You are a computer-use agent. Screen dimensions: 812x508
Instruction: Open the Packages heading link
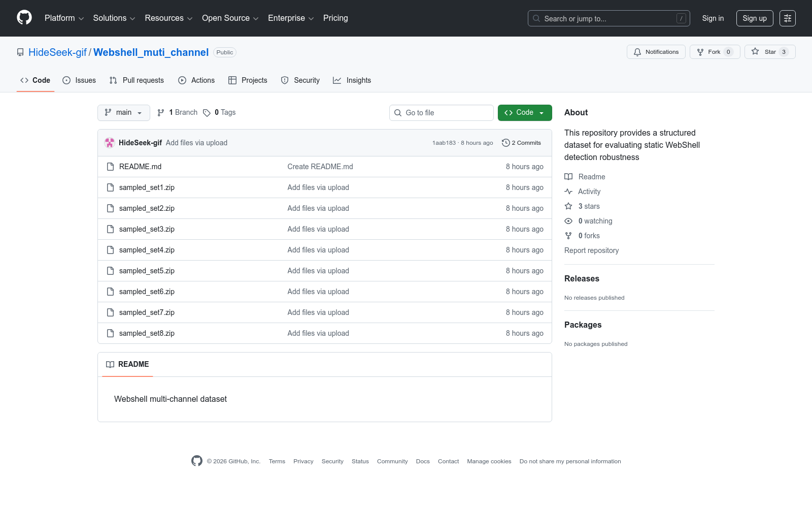pos(583,325)
